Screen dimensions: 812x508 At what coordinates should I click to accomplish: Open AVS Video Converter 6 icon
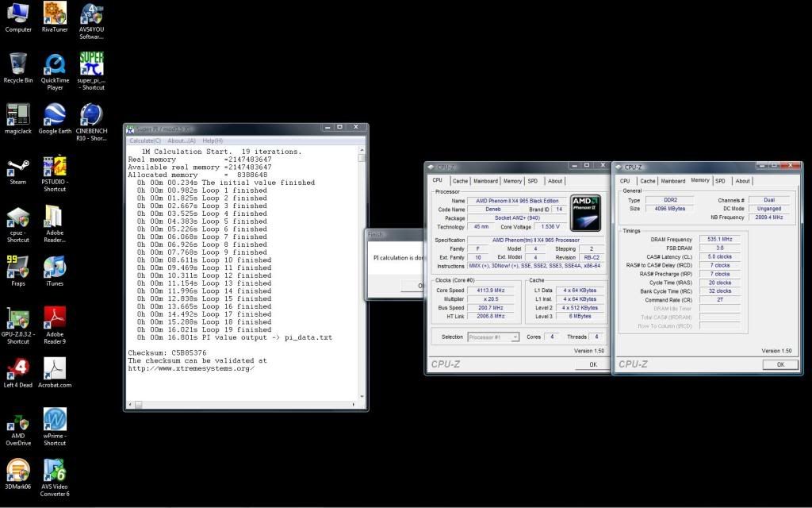tap(55, 477)
